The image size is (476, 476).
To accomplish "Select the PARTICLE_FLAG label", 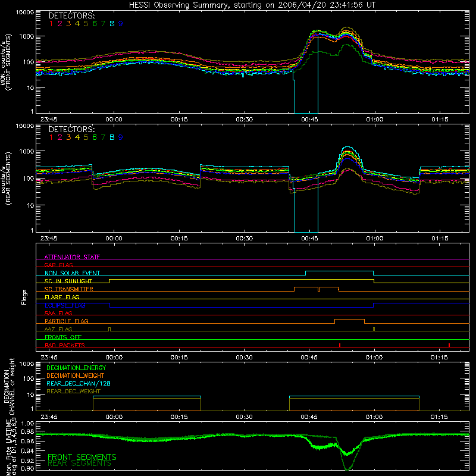I will 67,321.
